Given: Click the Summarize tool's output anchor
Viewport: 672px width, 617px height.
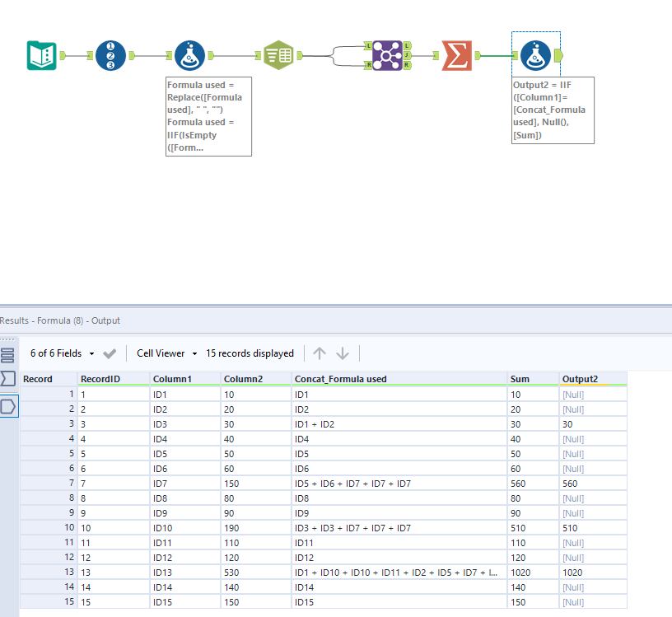Looking at the screenshot, I should [x=478, y=55].
